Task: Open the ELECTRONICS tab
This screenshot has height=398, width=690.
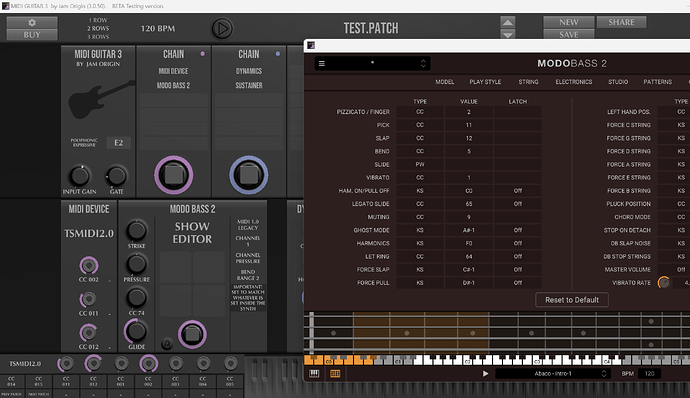Action: pos(573,82)
